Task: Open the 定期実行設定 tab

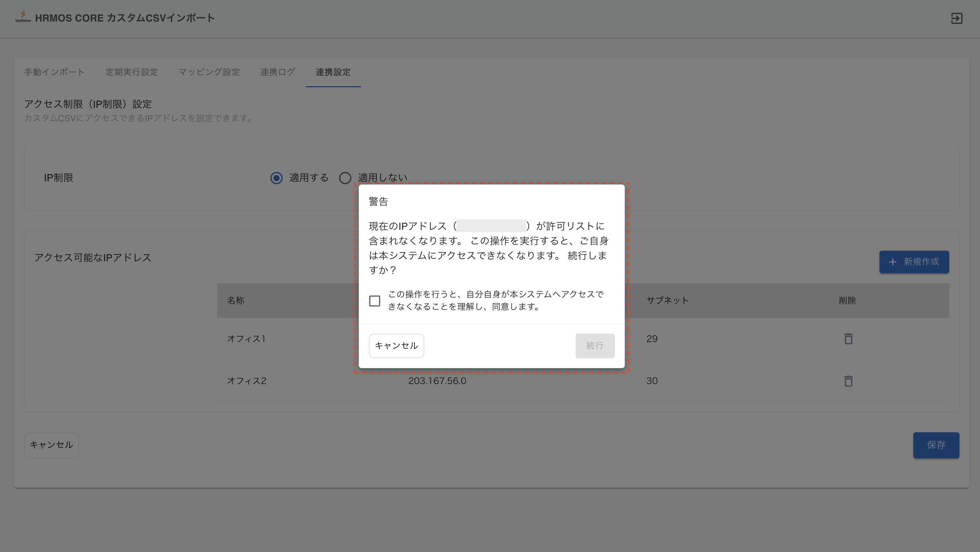Action: (x=132, y=72)
